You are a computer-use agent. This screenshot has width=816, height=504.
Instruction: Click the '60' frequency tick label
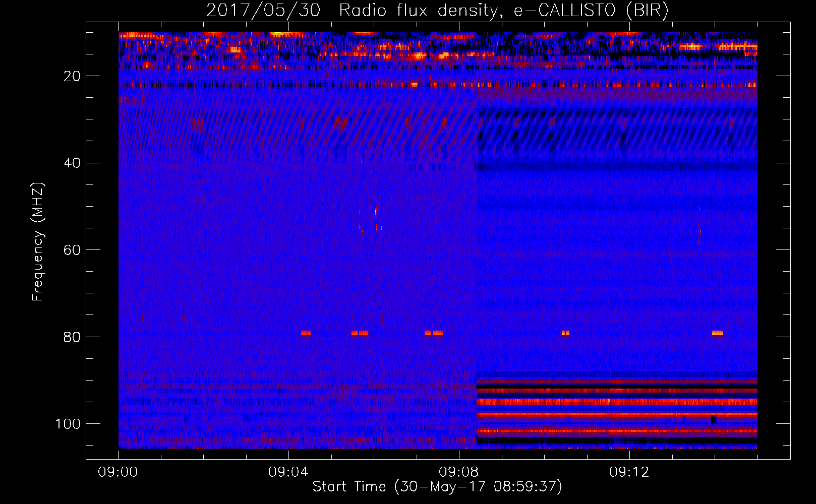tap(72, 250)
